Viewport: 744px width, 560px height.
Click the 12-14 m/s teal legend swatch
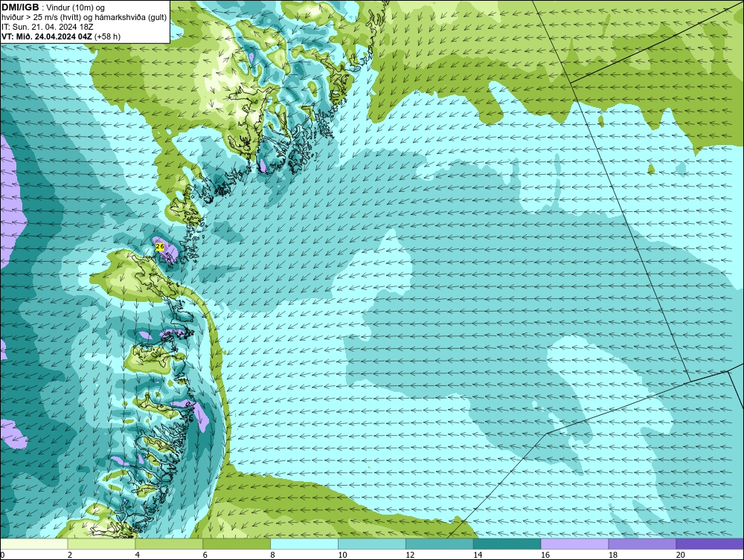(x=440, y=544)
